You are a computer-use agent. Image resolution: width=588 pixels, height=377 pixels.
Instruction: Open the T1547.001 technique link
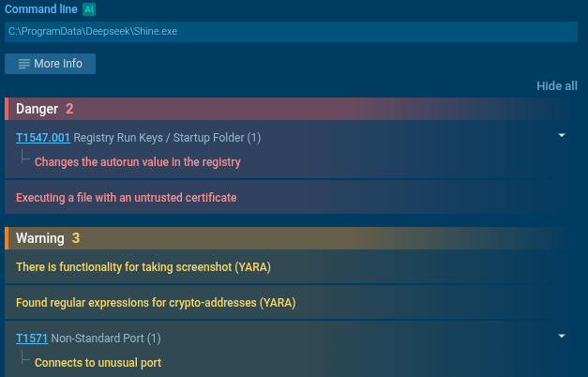click(43, 138)
